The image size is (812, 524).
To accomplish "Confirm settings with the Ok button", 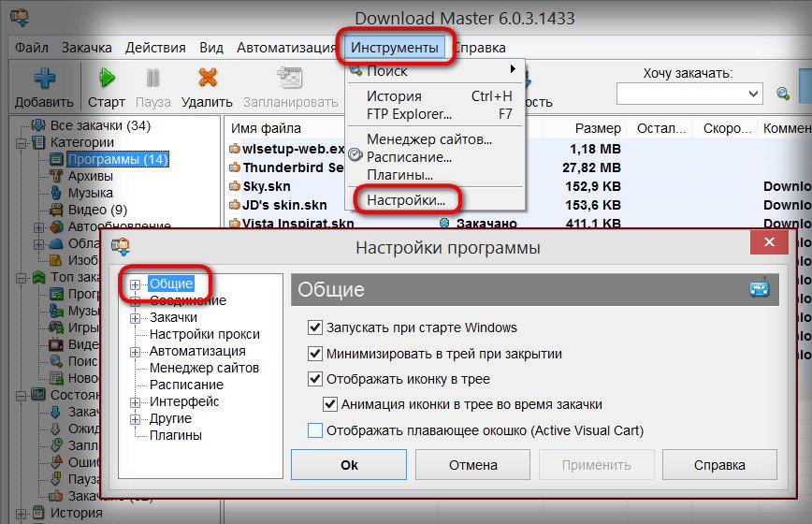I will (349, 465).
